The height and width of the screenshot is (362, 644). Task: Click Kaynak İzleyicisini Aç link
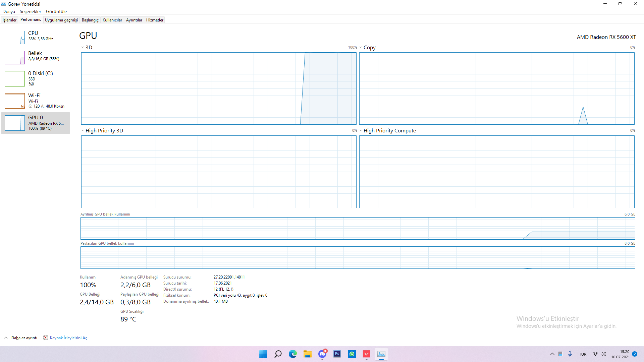[68, 338]
